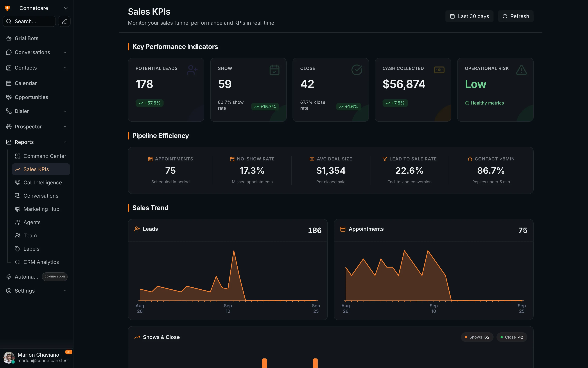588x368 pixels.
Task: Click the Connetcare logo icon
Action: pyautogui.click(x=8, y=8)
